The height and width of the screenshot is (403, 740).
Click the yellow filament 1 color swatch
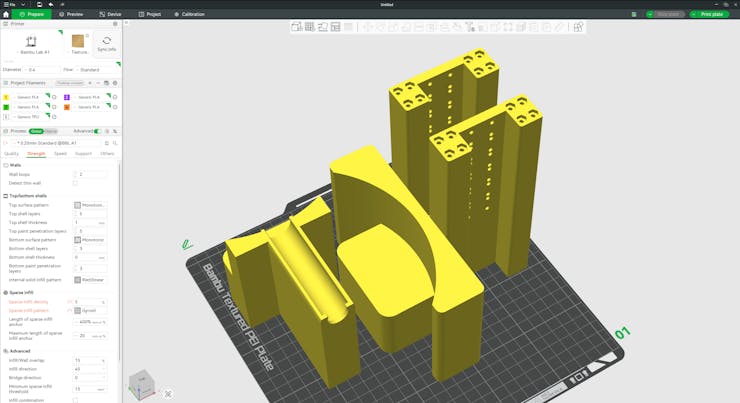pos(6,97)
